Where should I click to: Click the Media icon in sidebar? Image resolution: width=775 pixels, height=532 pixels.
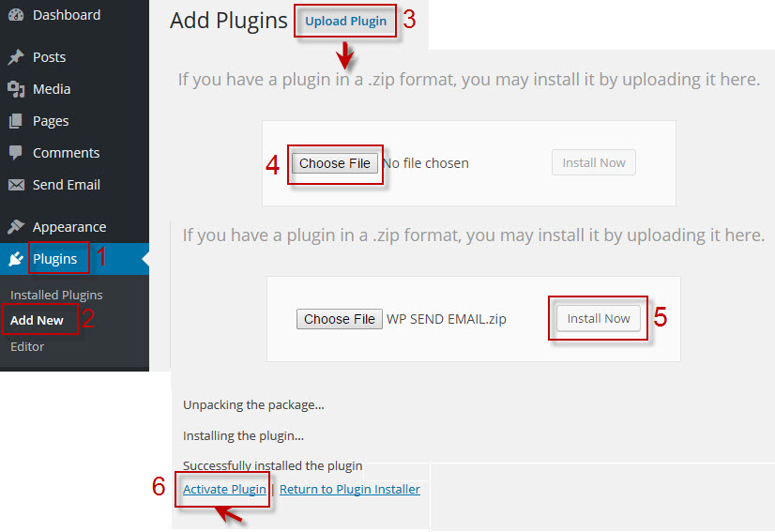point(16,89)
